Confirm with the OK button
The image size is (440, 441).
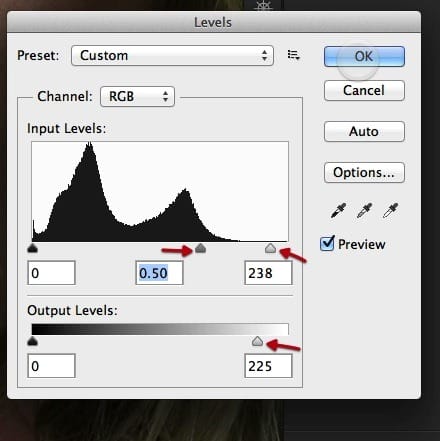click(x=364, y=56)
